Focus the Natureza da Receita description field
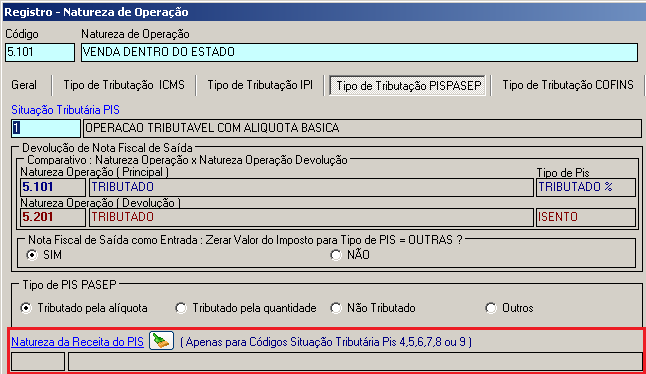 (355, 362)
